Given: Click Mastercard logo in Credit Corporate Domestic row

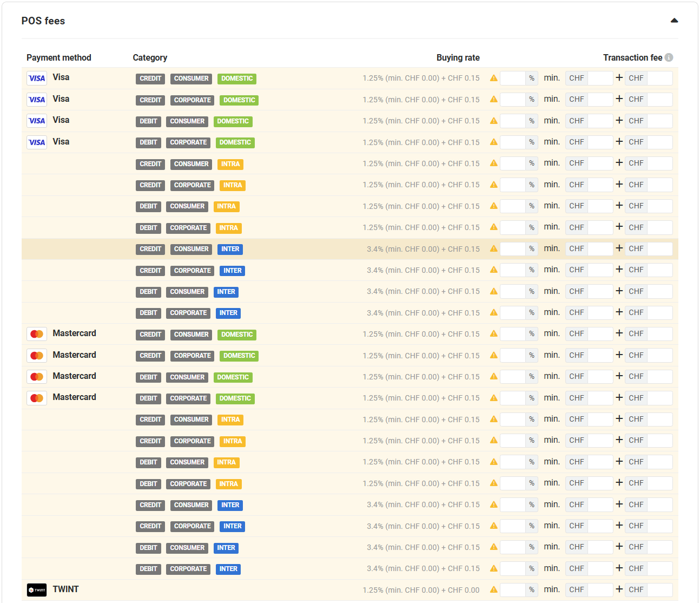Looking at the screenshot, I should pyautogui.click(x=37, y=356).
